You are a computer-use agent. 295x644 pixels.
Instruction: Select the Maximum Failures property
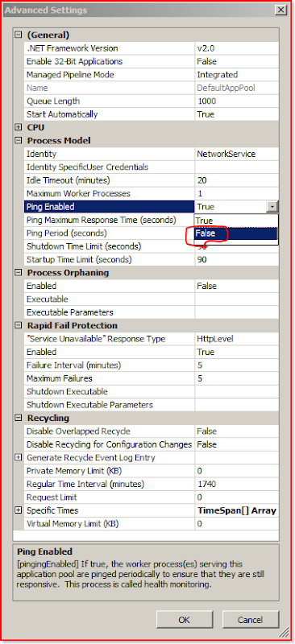click(x=152, y=378)
